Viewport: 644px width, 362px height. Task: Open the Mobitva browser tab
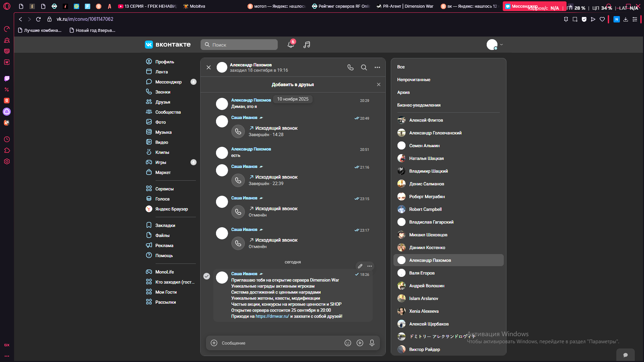click(x=194, y=6)
